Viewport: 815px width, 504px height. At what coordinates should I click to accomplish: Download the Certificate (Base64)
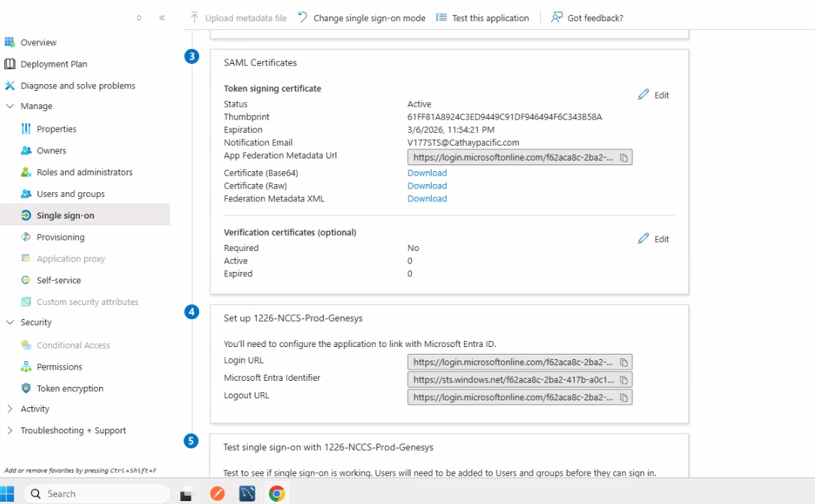[427, 174]
